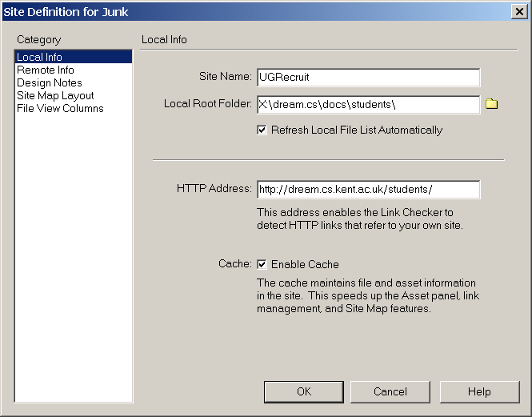Confirm with the OK button
This screenshot has width=532, height=417.
[304, 392]
